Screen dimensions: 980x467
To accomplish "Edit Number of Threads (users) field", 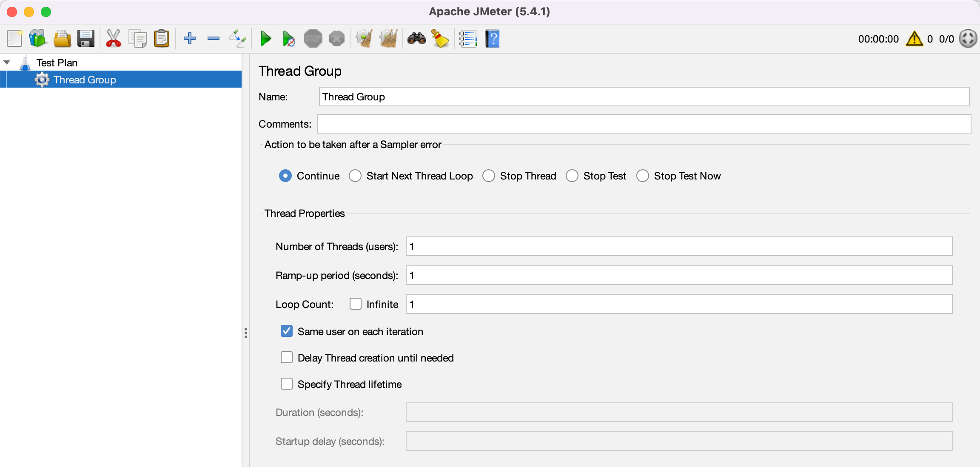I will (x=679, y=246).
